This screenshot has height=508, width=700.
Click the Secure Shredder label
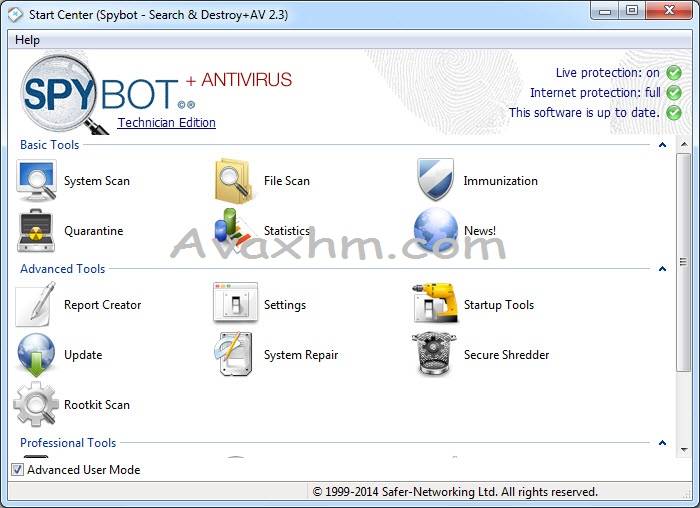pyautogui.click(x=506, y=355)
